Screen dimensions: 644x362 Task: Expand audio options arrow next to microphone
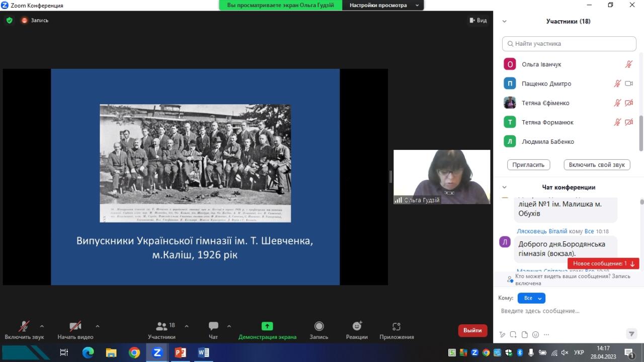[42, 326]
